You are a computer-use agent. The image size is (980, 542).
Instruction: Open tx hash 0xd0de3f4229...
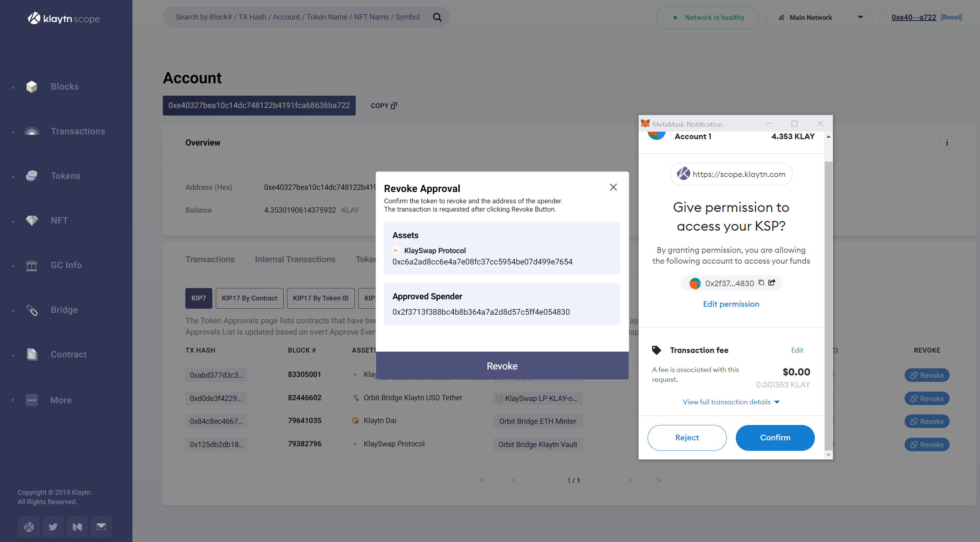[216, 398]
